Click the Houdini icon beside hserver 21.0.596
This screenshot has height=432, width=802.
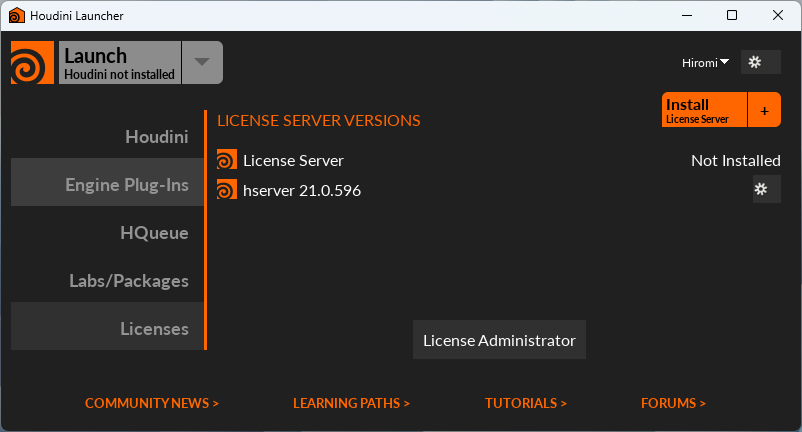point(227,190)
